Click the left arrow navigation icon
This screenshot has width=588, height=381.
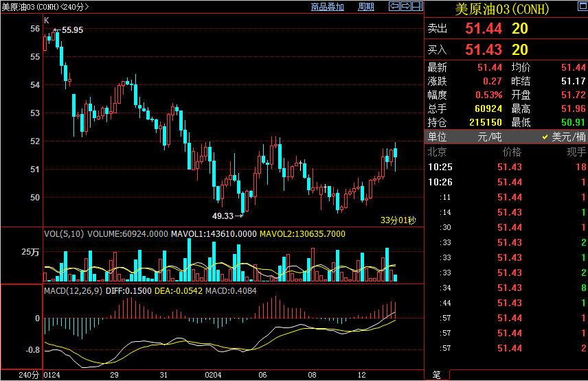click(394, 6)
